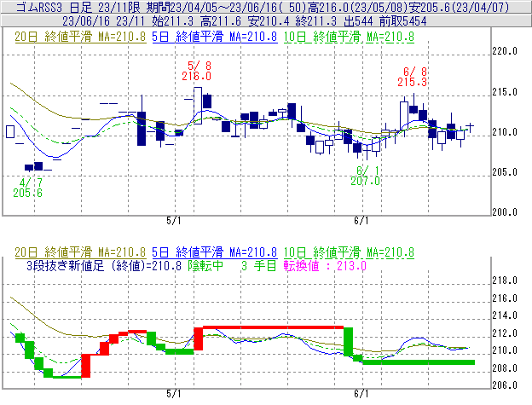Click the 3段抜き新値足 (終値)=210.8 label
Image resolution: width=532 pixels, height=405 pixels.
[x=104, y=265]
